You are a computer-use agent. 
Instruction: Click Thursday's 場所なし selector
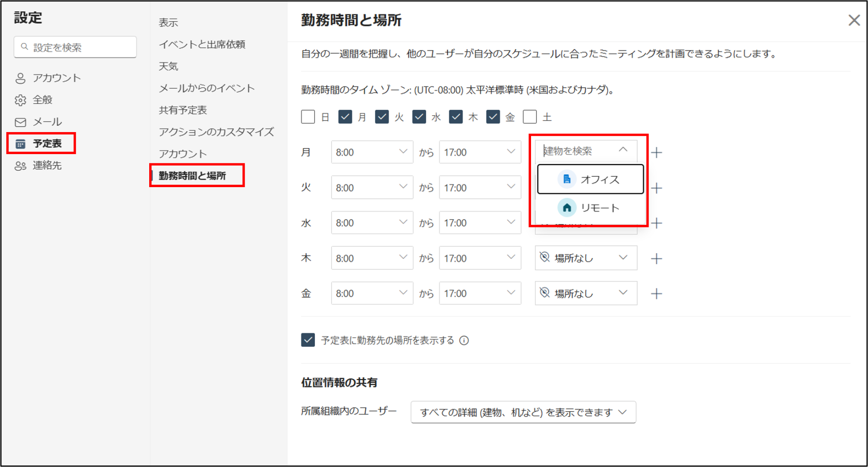tap(585, 258)
